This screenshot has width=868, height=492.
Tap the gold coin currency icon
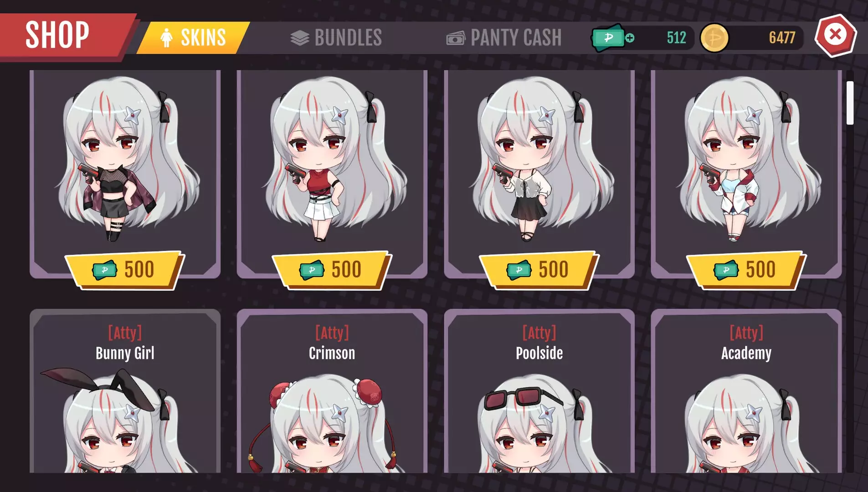coord(714,38)
